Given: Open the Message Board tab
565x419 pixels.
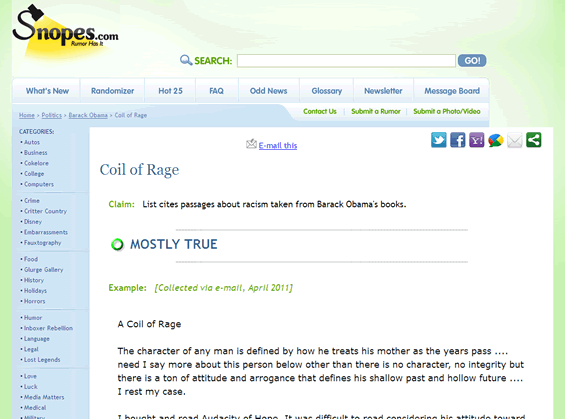Looking at the screenshot, I should (x=452, y=91).
